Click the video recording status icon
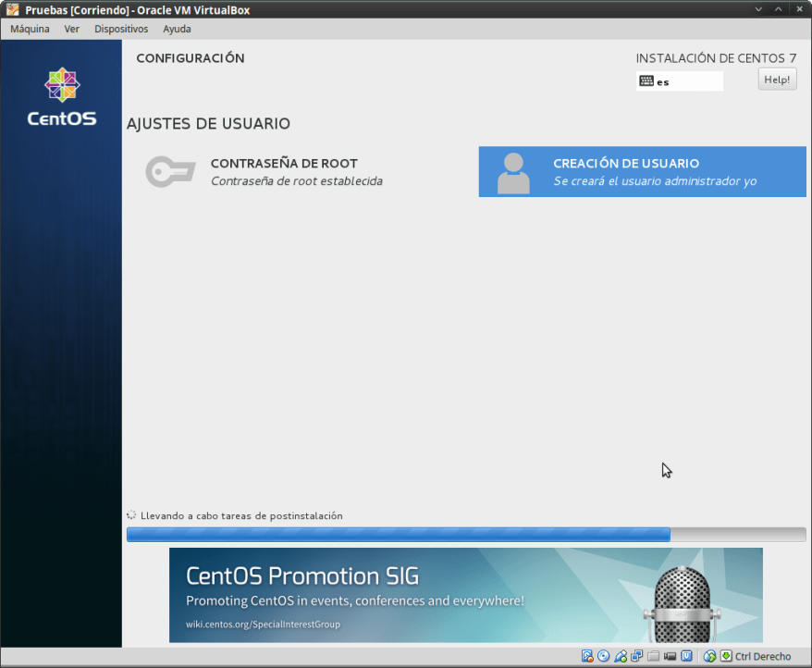This screenshot has height=668, width=812. click(669, 655)
